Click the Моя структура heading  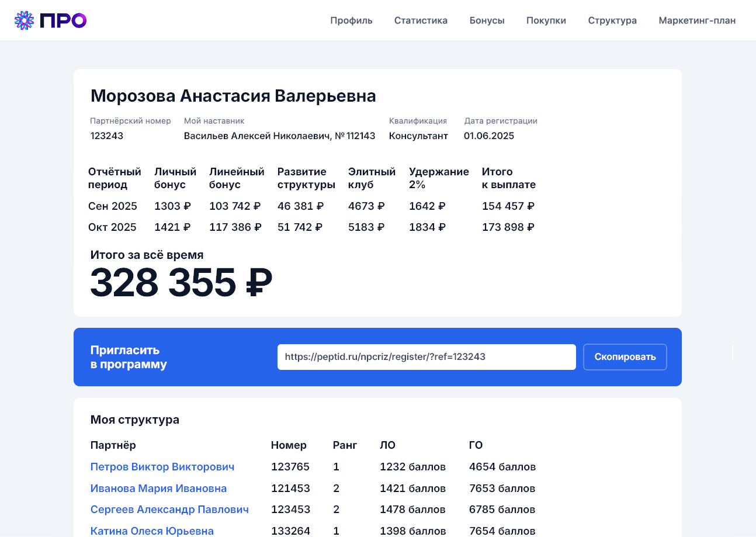point(135,420)
